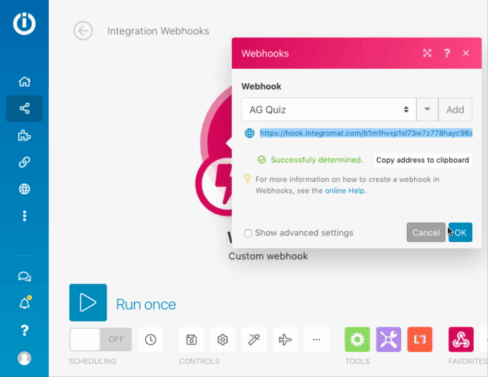Image resolution: width=488 pixels, height=377 pixels.
Task: Expand webhook options caret dropdown
Action: [427, 109]
